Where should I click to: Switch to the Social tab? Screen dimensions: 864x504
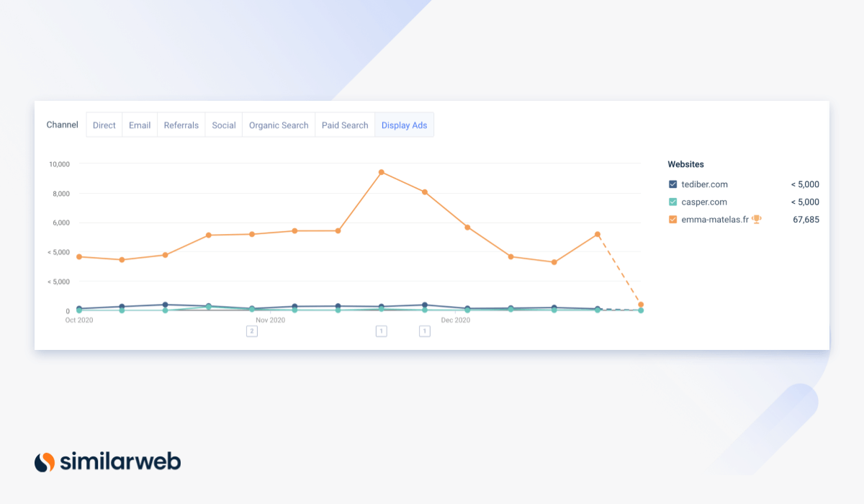pyautogui.click(x=224, y=125)
